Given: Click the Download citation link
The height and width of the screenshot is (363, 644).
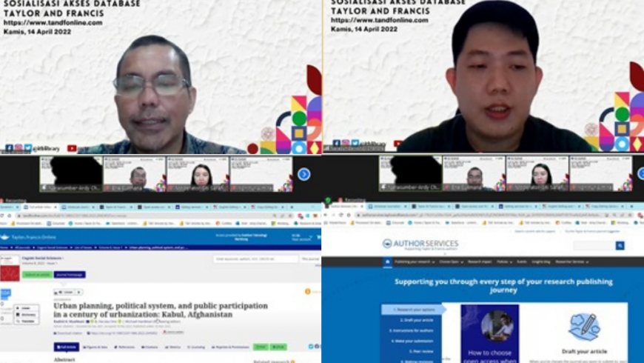Looking at the screenshot, I should coord(68,333).
